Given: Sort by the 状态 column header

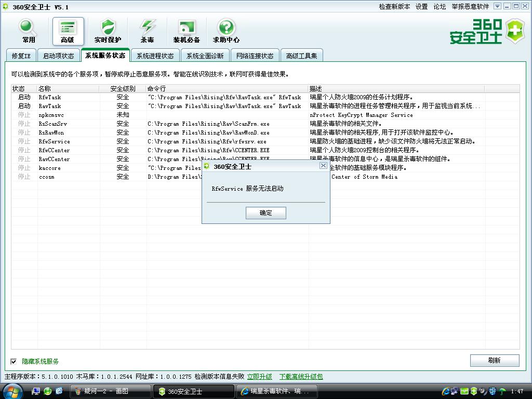Looking at the screenshot, I should 24,88.
